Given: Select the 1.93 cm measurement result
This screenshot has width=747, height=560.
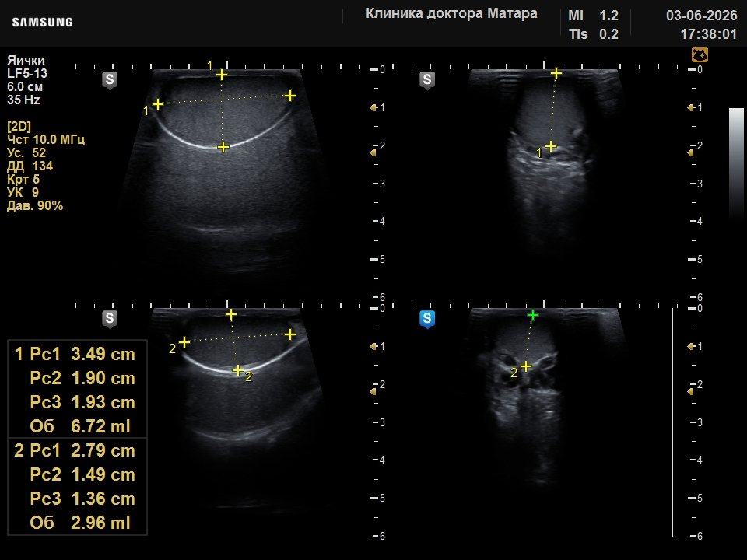Looking at the screenshot, I should [103, 402].
